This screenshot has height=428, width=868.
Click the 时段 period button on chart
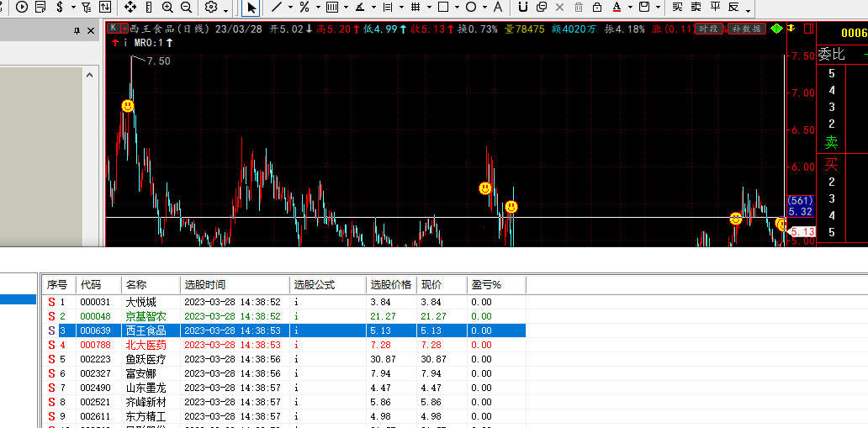click(710, 29)
